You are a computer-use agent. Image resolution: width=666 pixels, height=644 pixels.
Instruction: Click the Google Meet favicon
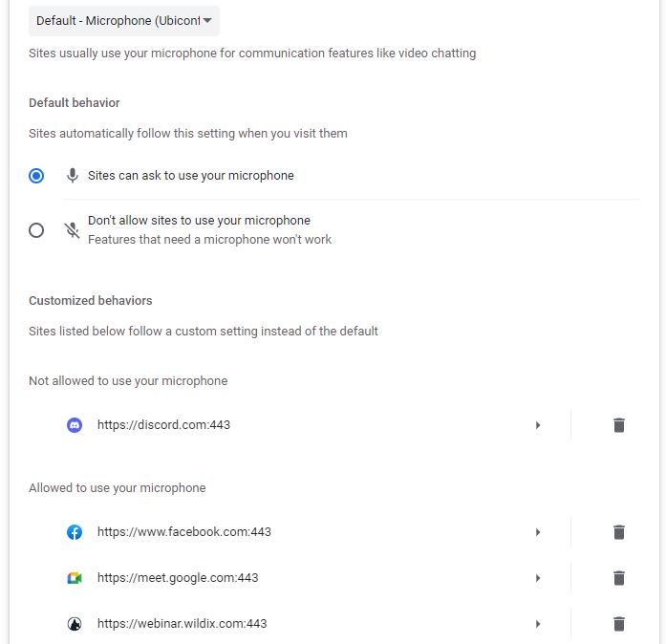point(75,578)
